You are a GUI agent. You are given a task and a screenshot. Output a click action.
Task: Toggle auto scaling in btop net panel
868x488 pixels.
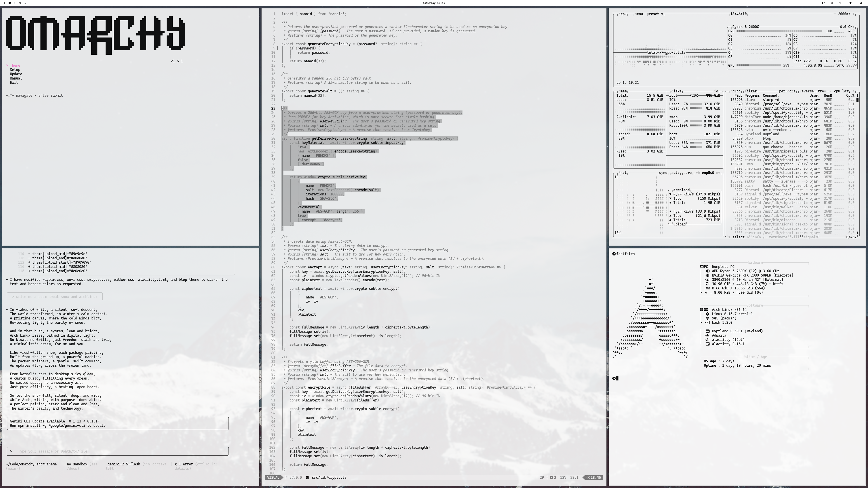(x=676, y=173)
